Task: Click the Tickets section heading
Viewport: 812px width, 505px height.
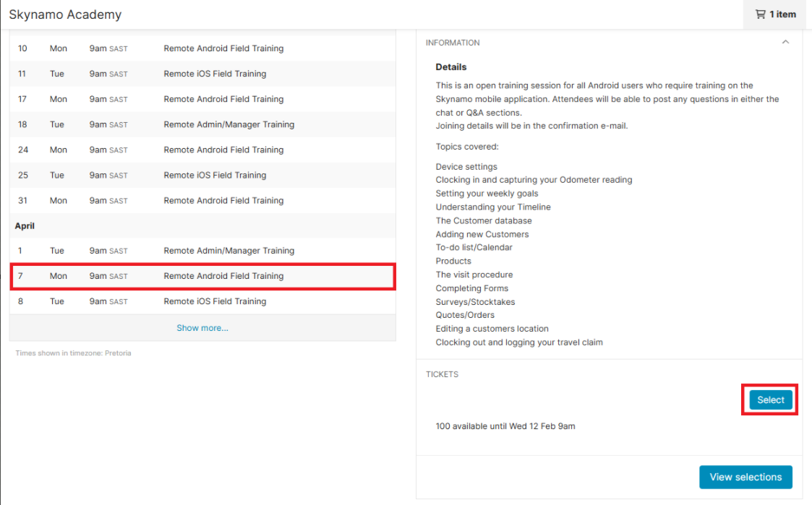Action: click(442, 374)
